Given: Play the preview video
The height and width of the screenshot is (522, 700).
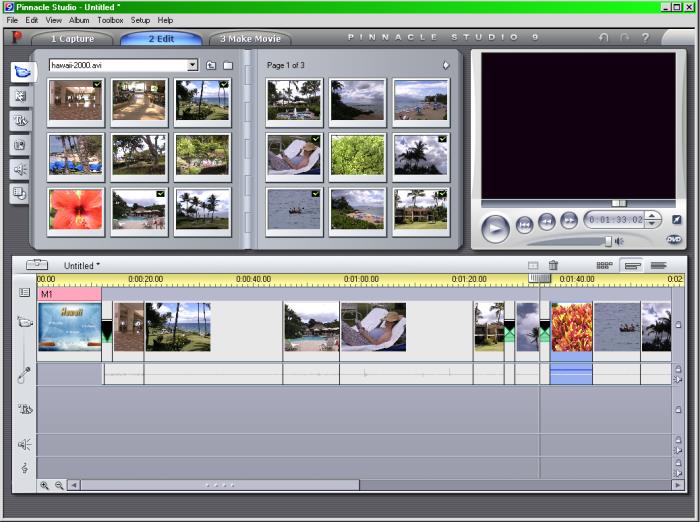Looking at the screenshot, I should (495, 229).
